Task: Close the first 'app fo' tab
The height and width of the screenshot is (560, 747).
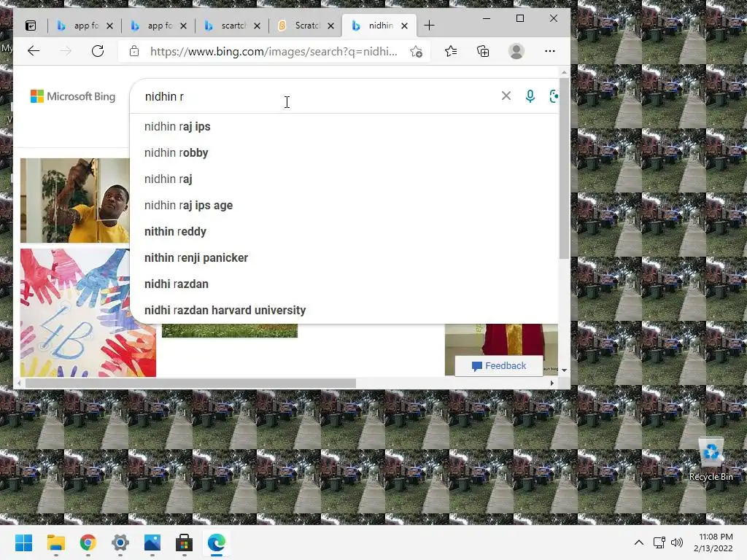Action: 109,26
